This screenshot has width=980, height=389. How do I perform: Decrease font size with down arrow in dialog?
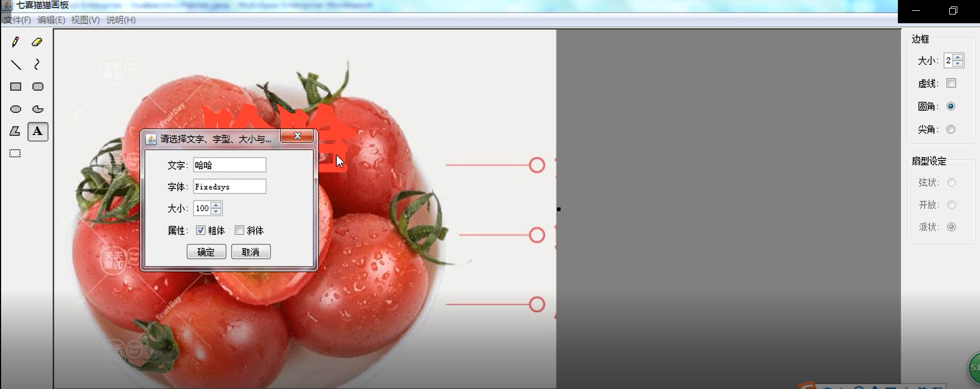point(216,211)
